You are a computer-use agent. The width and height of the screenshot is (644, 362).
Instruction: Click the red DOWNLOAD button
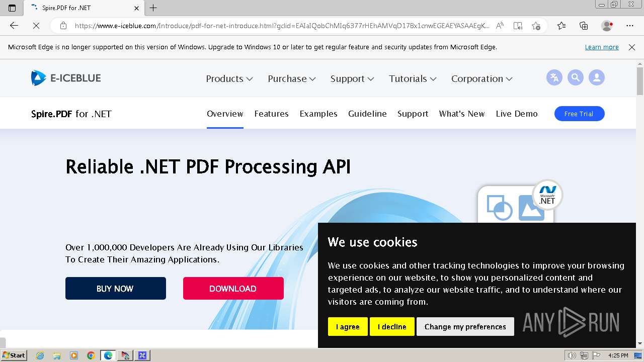pyautogui.click(x=233, y=288)
